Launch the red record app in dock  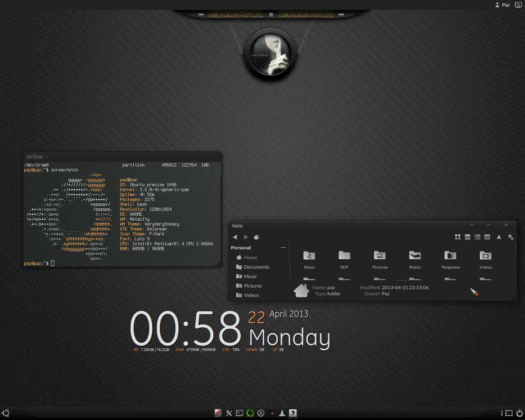(218, 413)
